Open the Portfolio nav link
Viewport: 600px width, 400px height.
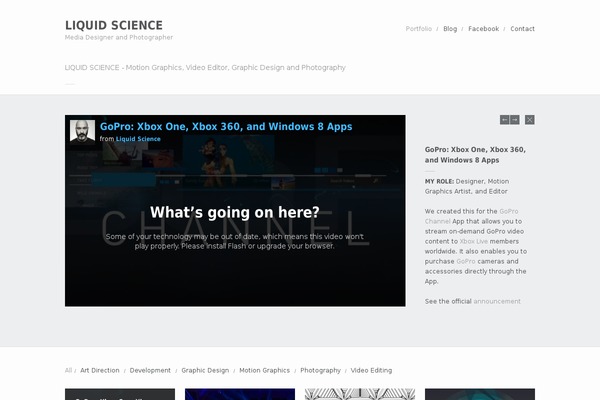click(x=419, y=29)
